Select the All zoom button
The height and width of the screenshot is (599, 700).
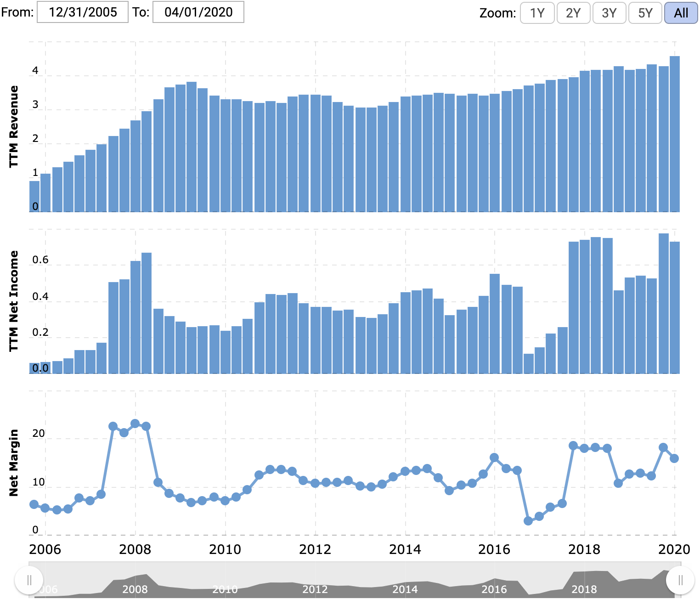[681, 13]
